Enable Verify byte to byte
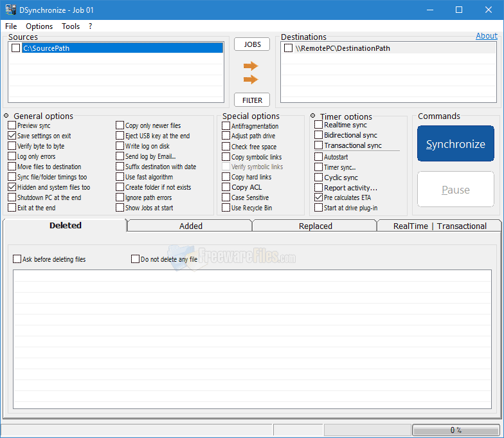Viewport: 504px width, 438px height. [12, 146]
